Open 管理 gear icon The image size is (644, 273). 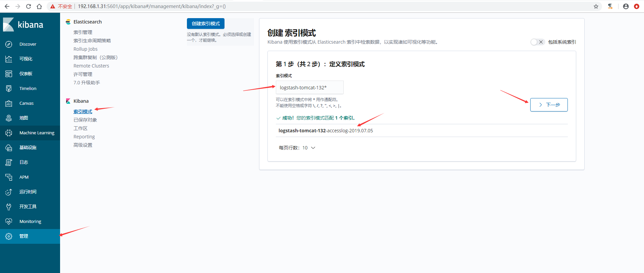tap(9, 236)
